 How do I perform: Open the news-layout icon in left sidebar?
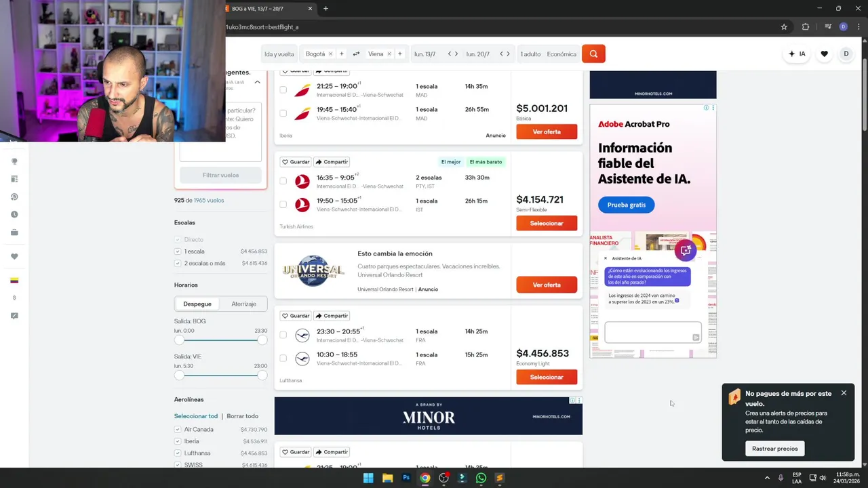pos(14,179)
